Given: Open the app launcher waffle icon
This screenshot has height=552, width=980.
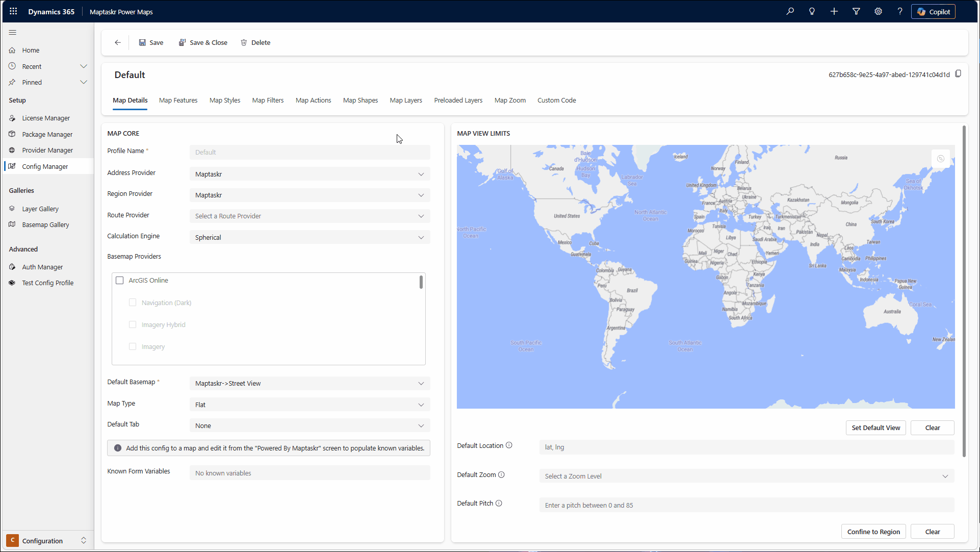Looking at the screenshot, I should [13, 11].
